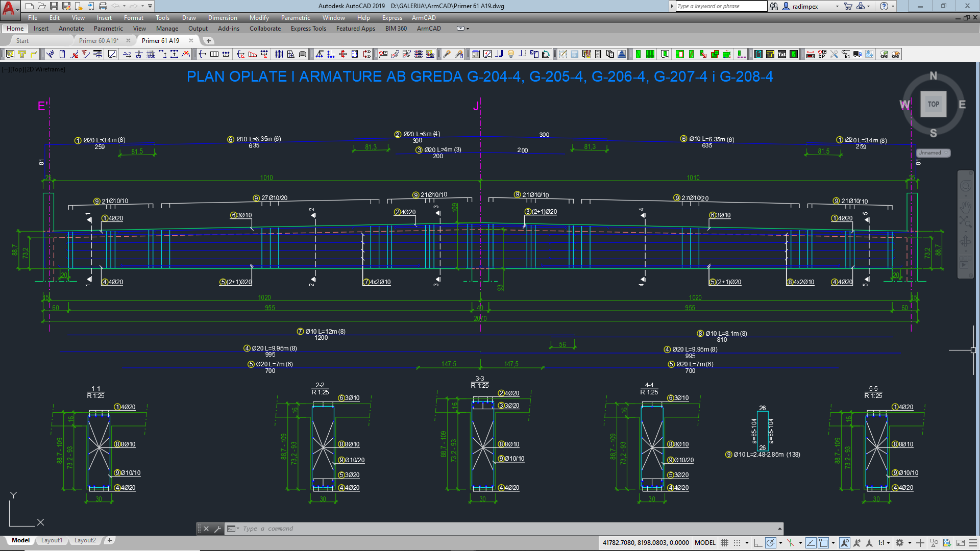Toggle drawing grid display in status bar
Image resolution: width=980 pixels, height=551 pixels.
725,543
